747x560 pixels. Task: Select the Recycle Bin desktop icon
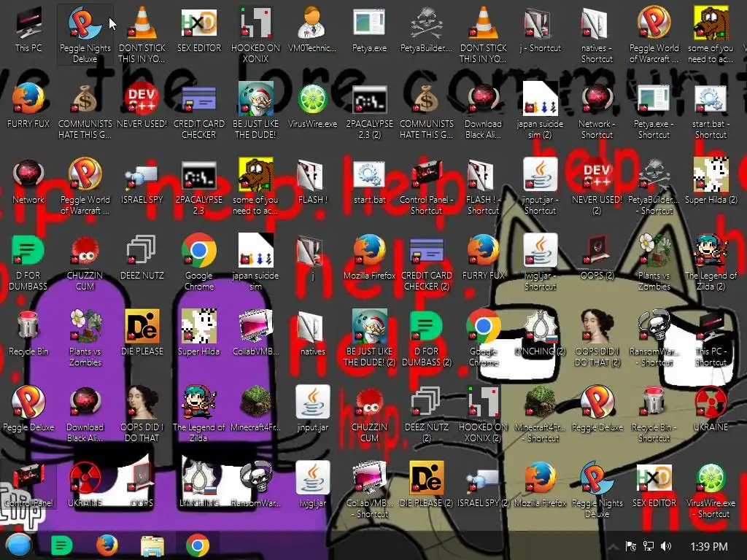tap(28, 332)
